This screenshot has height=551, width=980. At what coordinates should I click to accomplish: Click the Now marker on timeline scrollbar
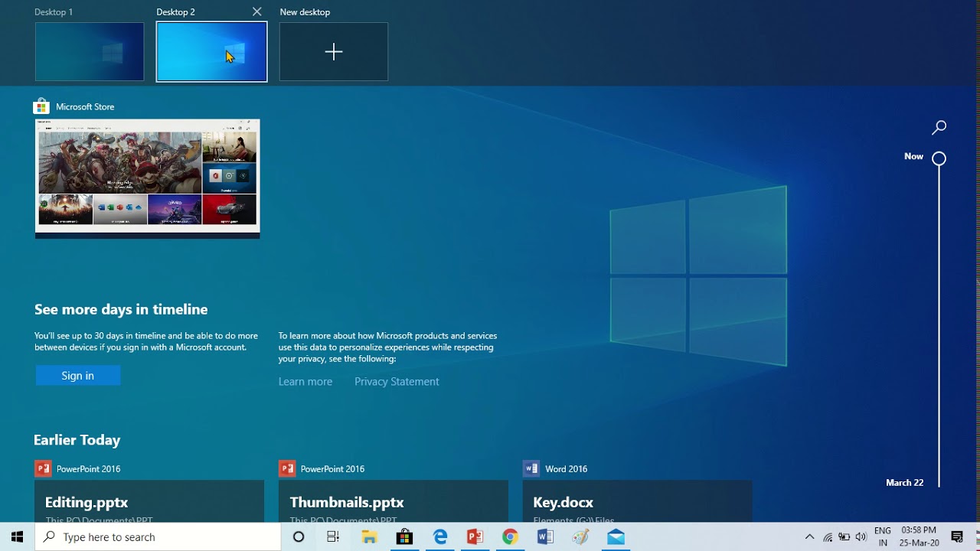pos(939,158)
